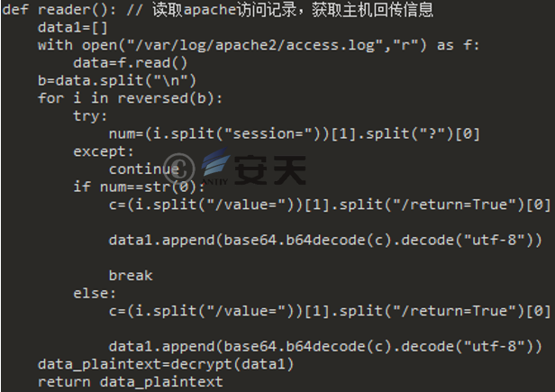Click the session= split statement
The width and height of the screenshot is (555, 392).
point(294,134)
